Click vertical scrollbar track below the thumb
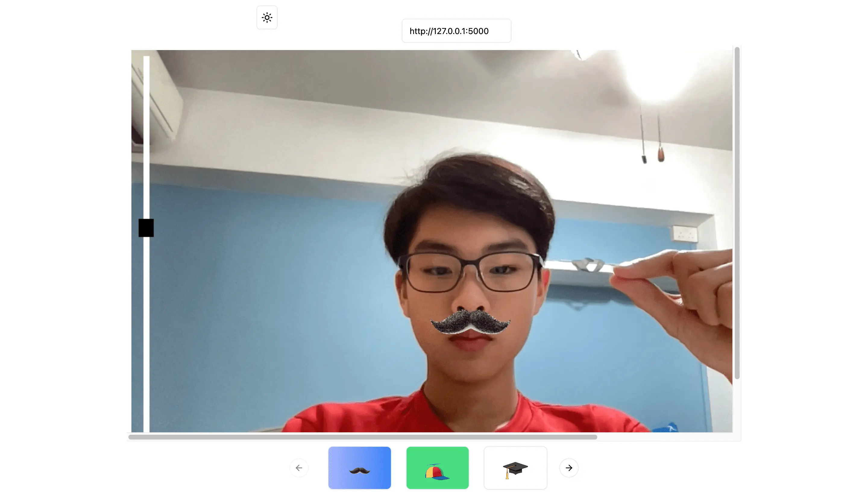Screen dimensions: 868x492 pyautogui.click(x=737, y=405)
